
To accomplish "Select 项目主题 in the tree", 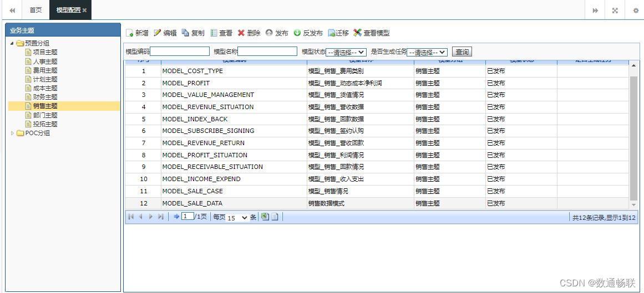I will point(45,52).
